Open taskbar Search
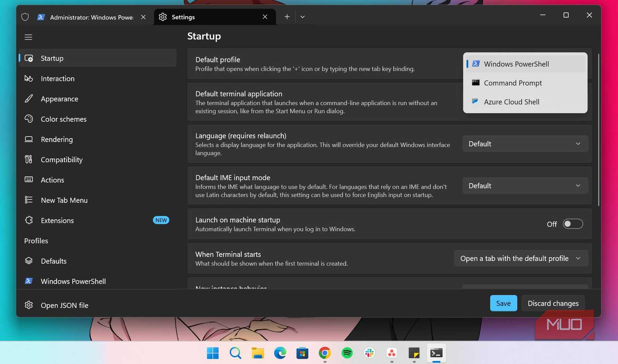 click(235, 353)
